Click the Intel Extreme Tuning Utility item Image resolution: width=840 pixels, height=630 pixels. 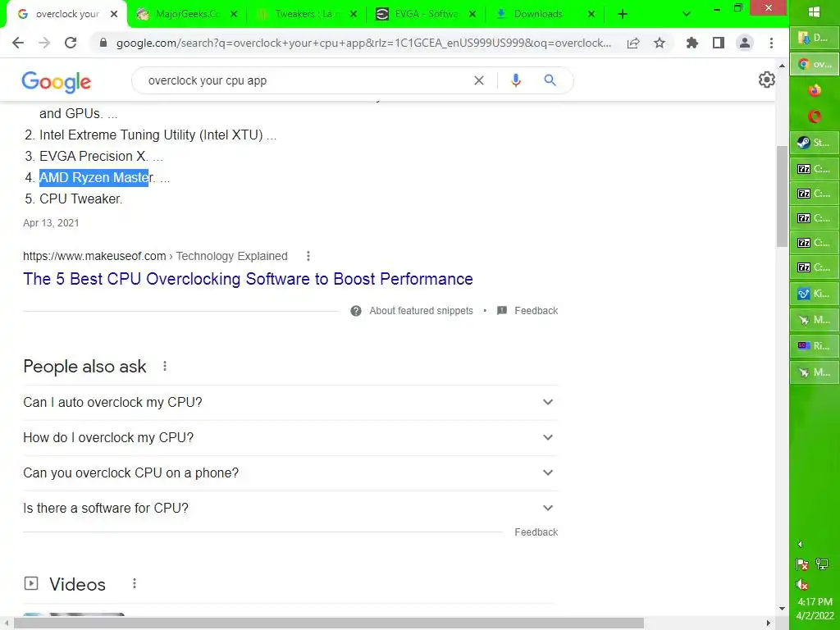click(x=151, y=135)
